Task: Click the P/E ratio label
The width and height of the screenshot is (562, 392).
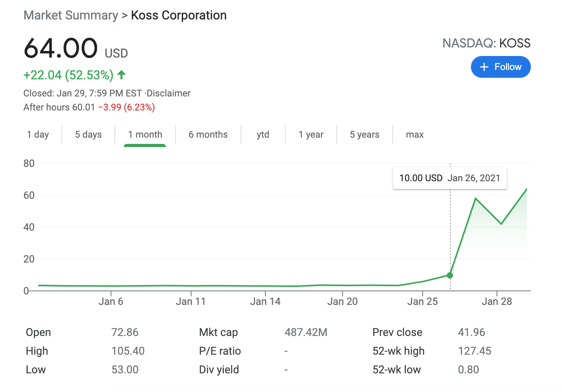Action: click(x=220, y=351)
